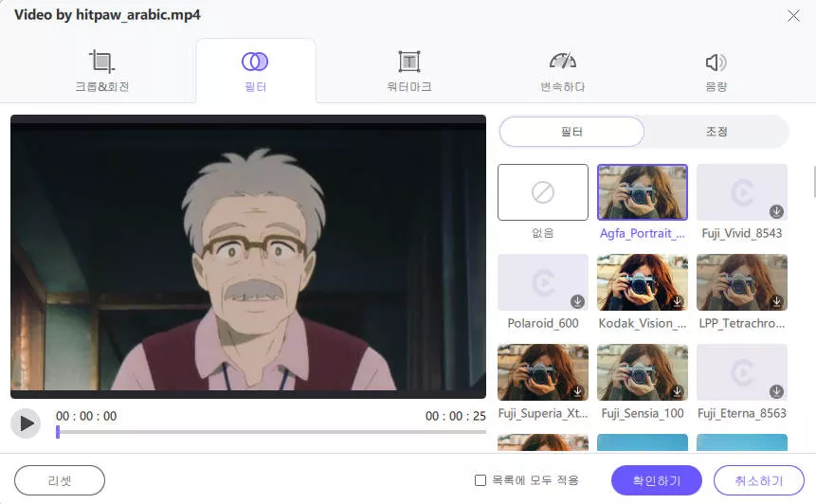Click download arrow on Kodak_Vision filter

[x=677, y=301]
